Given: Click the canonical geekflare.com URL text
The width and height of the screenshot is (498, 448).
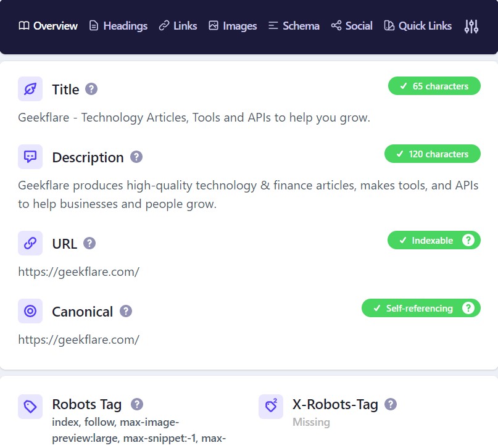Looking at the screenshot, I should pyautogui.click(x=78, y=339).
